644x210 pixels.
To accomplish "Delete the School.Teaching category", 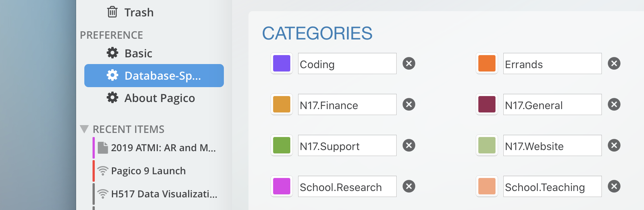I will coord(614,187).
